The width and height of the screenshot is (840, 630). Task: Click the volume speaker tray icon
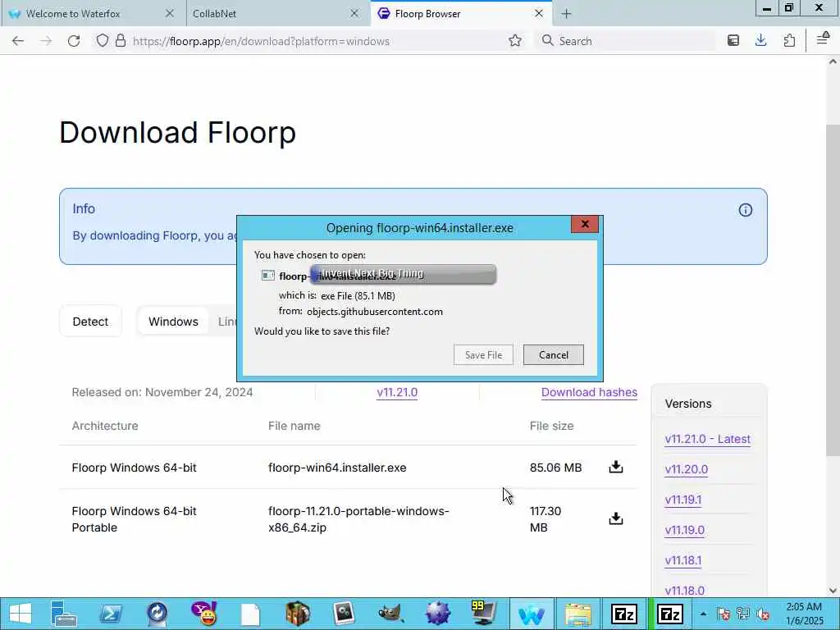(763, 614)
